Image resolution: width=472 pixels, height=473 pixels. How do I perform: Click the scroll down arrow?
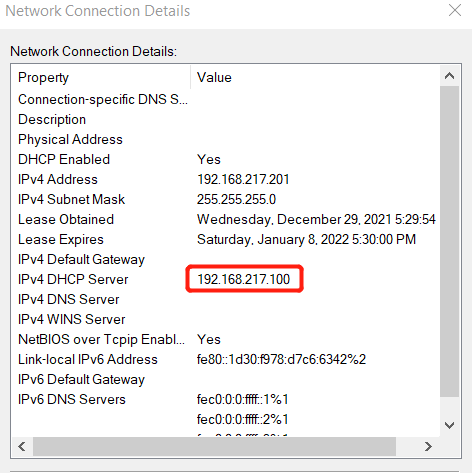(449, 425)
